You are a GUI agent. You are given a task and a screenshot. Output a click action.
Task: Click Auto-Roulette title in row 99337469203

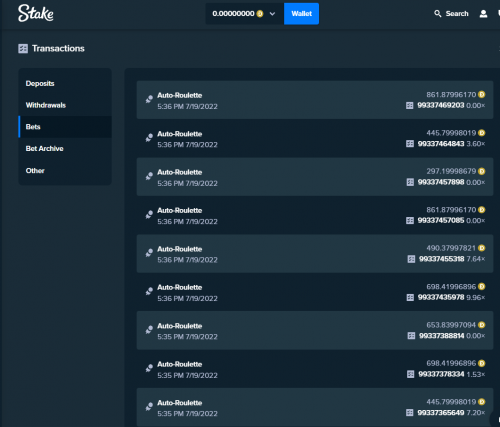tap(180, 95)
